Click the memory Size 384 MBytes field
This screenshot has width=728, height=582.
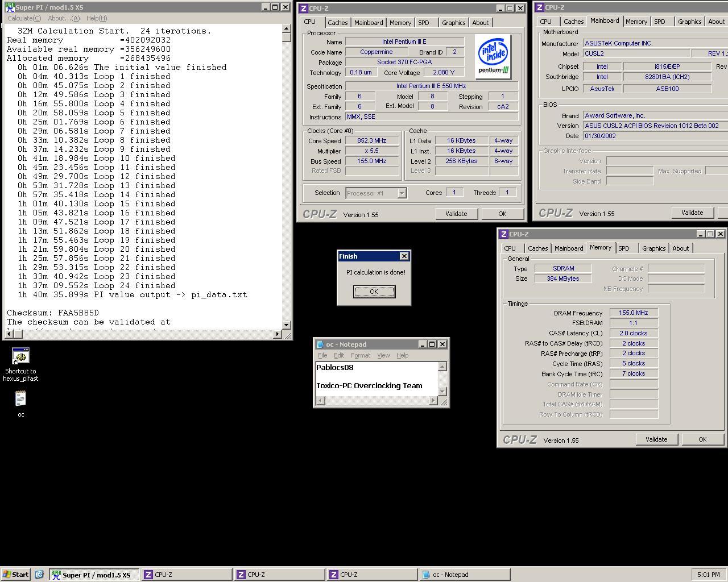point(563,278)
